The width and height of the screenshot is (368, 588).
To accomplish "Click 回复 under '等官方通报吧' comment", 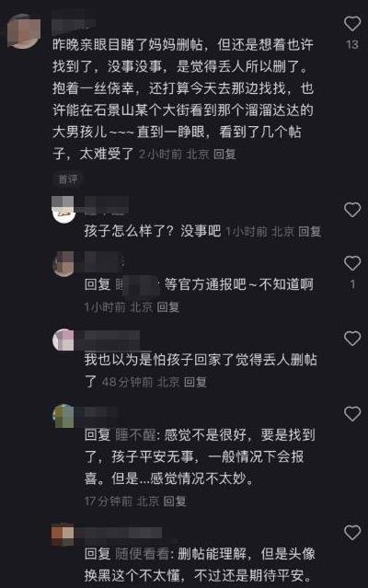I will tap(167, 307).
